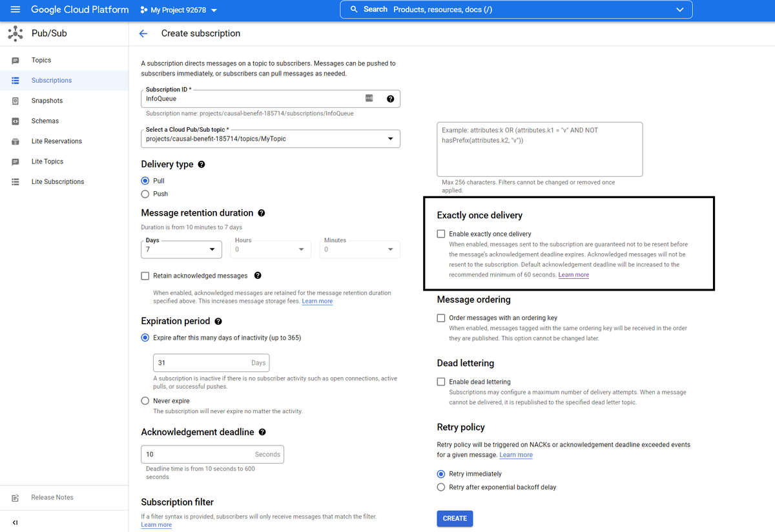This screenshot has height=532, width=775.
Task: Open Lite Topics in the sidebar
Action: click(48, 161)
